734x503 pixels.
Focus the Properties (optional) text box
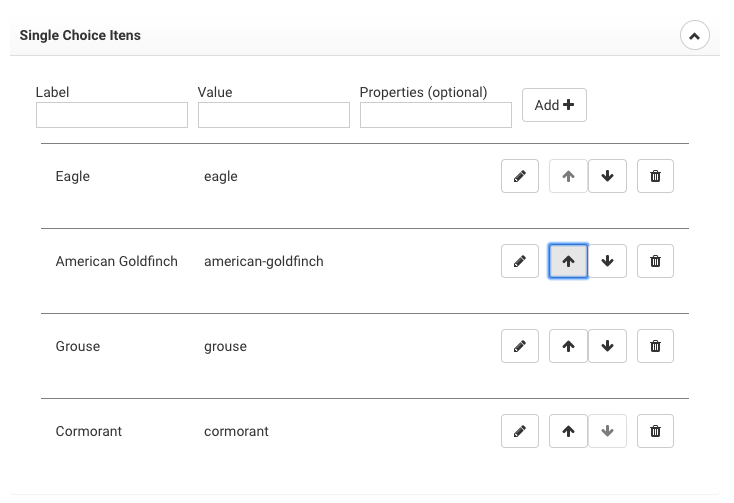pyautogui.click(x=436, y=115)
